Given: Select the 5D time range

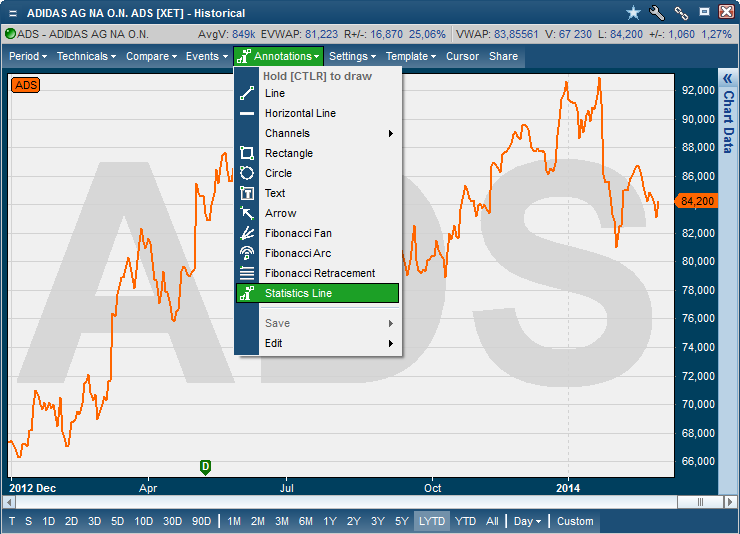Looking at the screenshot, I should click(x=118, y=521).
